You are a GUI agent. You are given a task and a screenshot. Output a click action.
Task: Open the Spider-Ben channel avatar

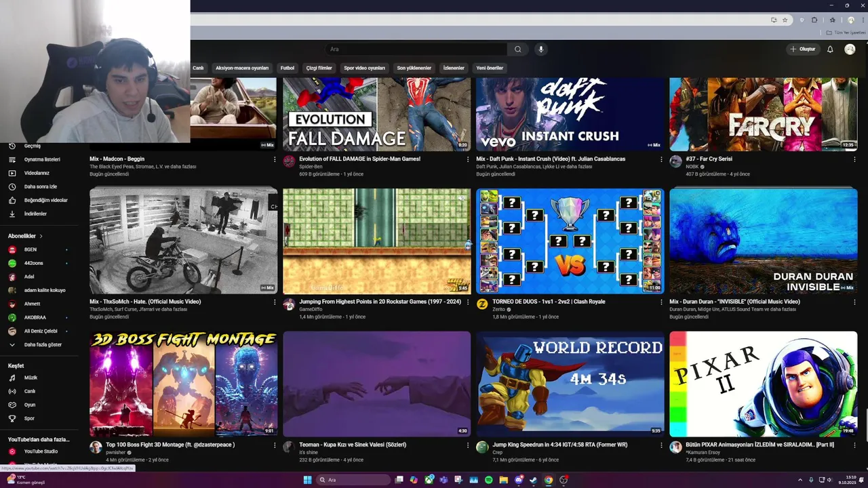click(x=289, y=161)
